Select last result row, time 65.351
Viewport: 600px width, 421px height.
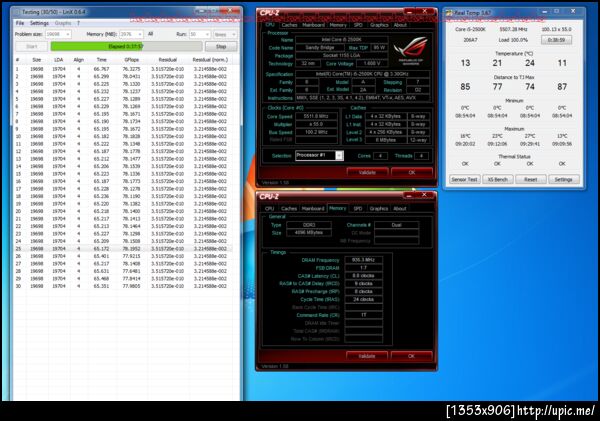coord(122,286)
